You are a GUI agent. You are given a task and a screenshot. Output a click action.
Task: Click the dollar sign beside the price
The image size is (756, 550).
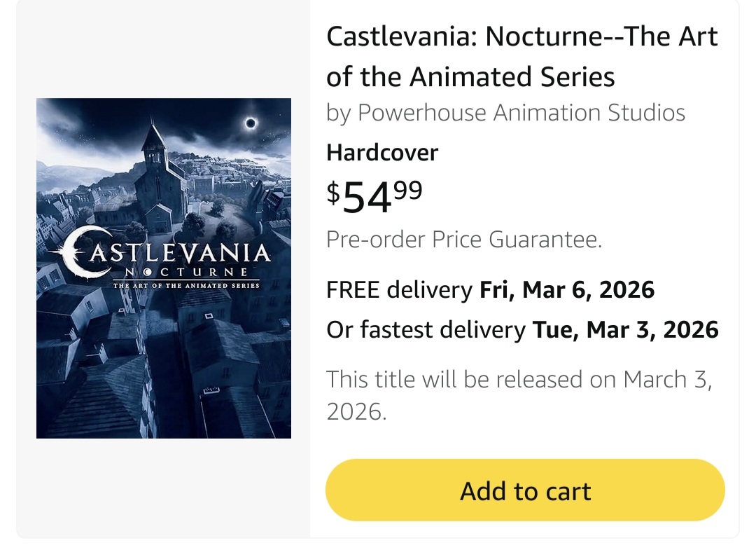(x=333, y=191)
